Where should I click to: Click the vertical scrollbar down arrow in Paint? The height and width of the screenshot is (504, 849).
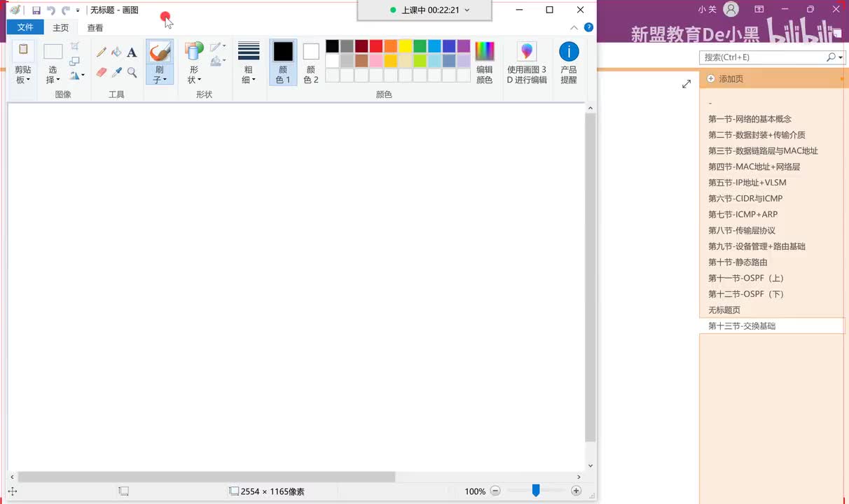click(591, 465)
